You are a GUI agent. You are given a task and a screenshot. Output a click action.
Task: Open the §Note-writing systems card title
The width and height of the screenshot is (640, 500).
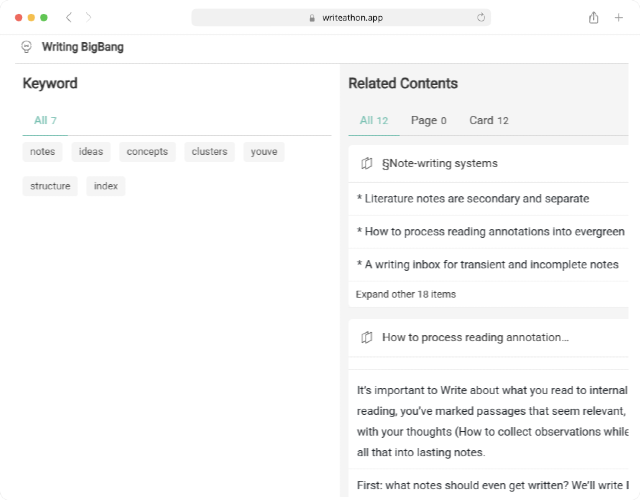440,163
